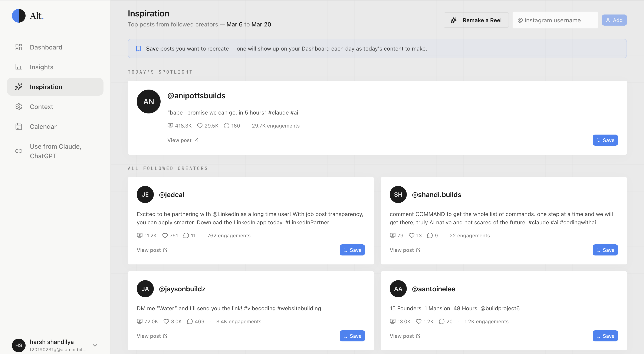The width and height of the screenshot is (644, 354).
Task: Go to Insights in the sidebar
Action: pos(42,67)
